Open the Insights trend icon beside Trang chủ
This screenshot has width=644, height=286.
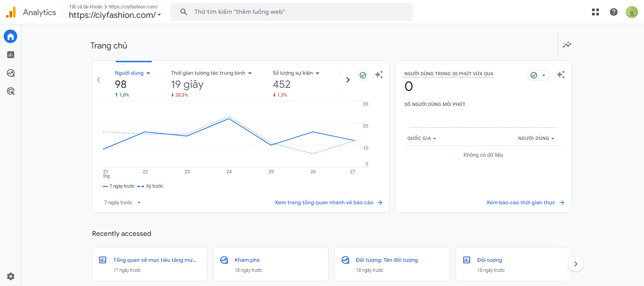click(x=567, y=45)
